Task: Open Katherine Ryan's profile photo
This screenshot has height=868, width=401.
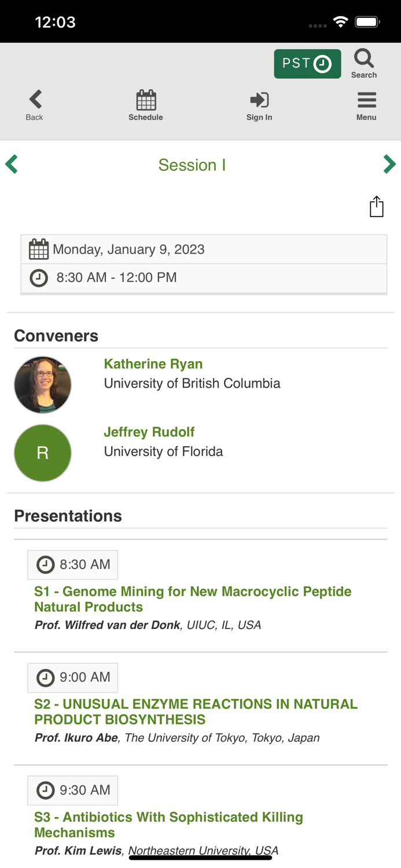Action: [x=43, y=385]
